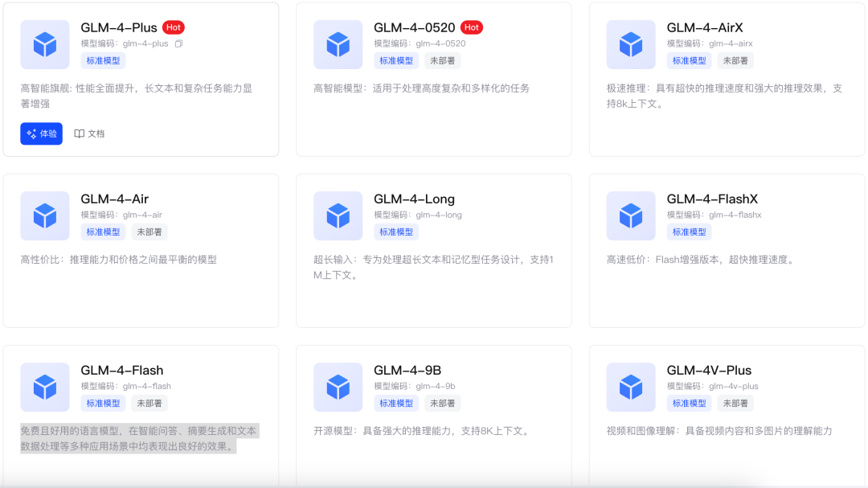
Task: Click the GLM-4-Air model cube icon
Action: [x=45, y=215]
